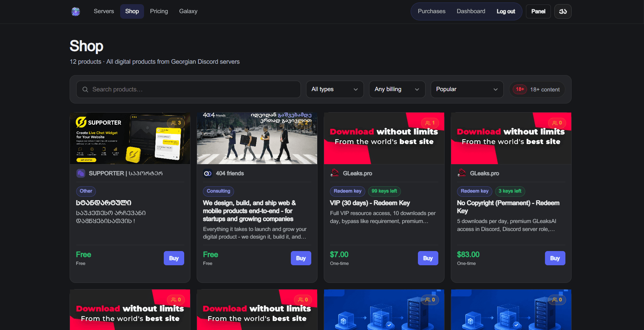Click GLeaks.pro logo on No Copyright card
Viewport: 644px width, 330px height.
tap(462, 173)
